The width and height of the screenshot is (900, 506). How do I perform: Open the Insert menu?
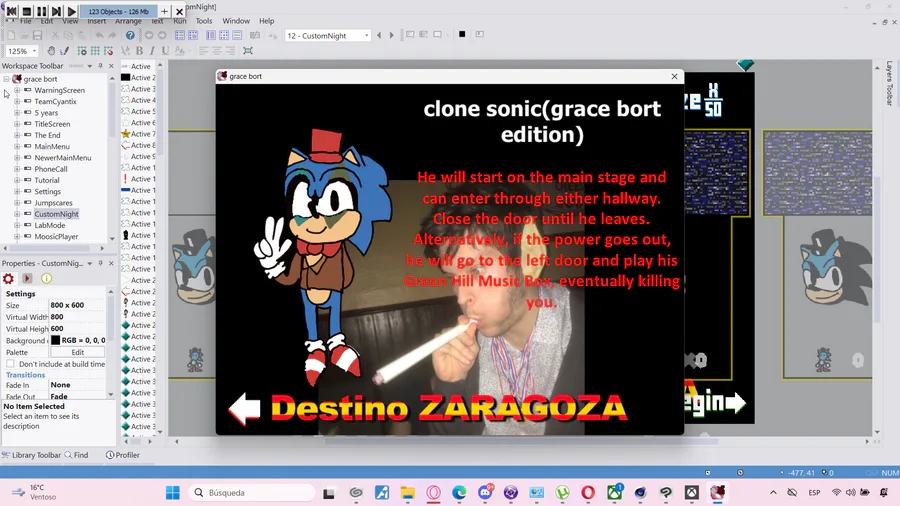[x=96, y=21]
